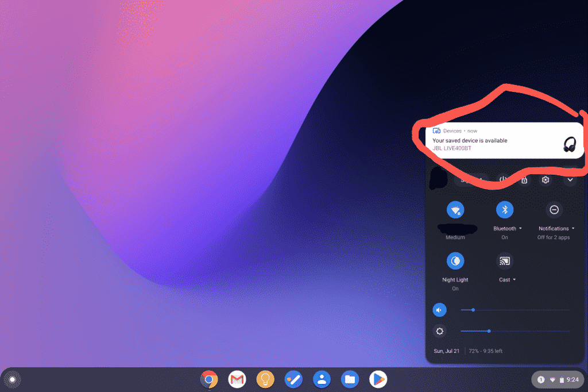This screenshot has height=392, width=588.
Task: Toggle Night Light off
Action: (455, 261)
